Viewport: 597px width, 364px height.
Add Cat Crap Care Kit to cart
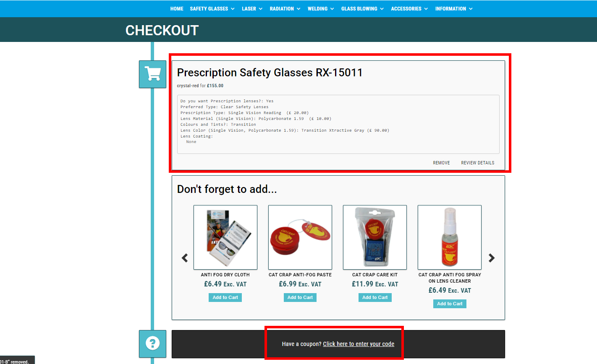375,297
